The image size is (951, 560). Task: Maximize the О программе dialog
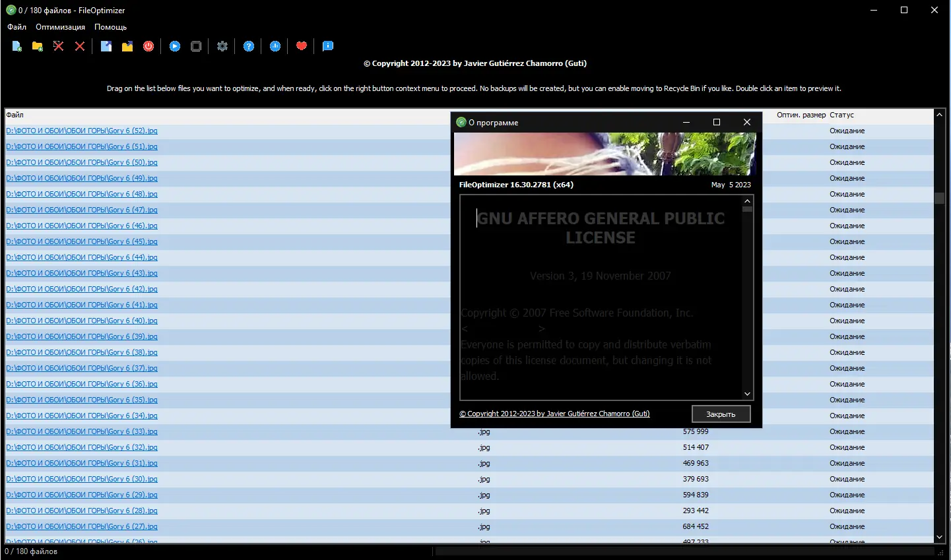coord(717,122)
